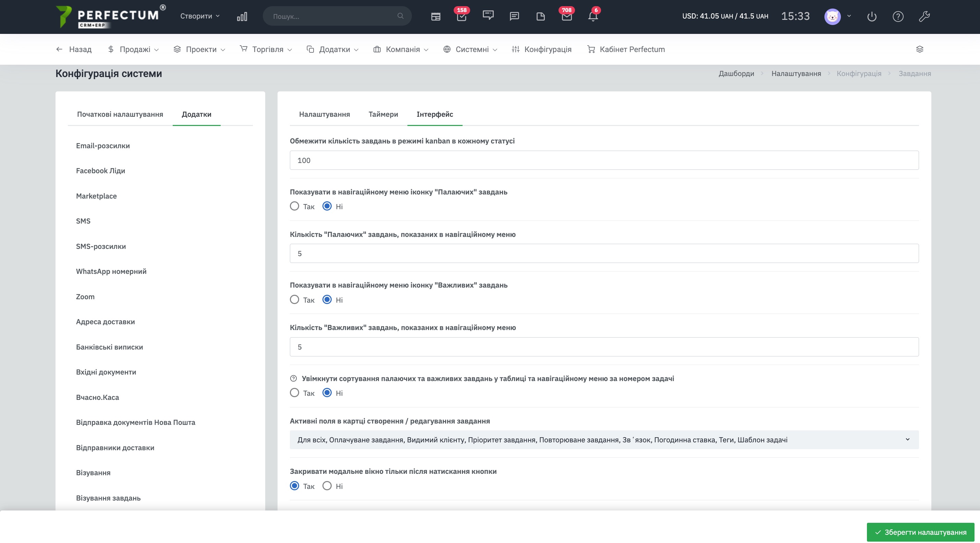Open Facebook Ліди in sidebar
The image size is (980, 543).
pos(100,171)
